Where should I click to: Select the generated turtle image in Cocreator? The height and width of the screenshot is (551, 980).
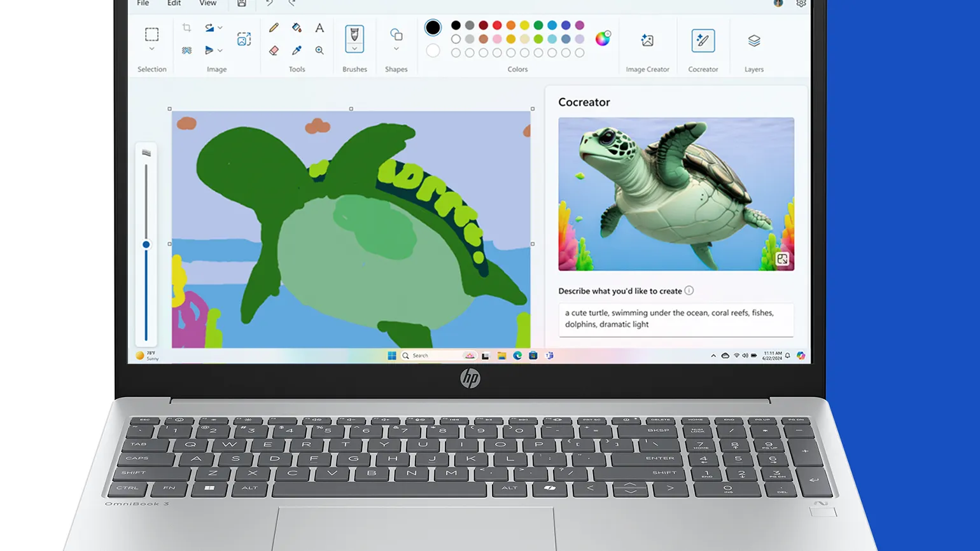coord(676,194)
